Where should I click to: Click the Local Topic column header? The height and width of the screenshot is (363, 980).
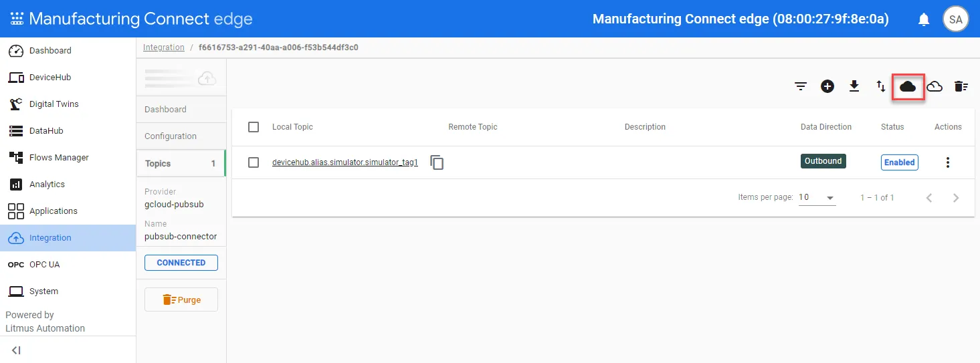[292, 127]
